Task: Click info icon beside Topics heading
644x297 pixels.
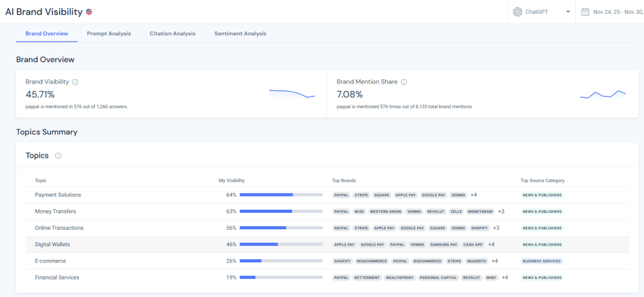Action: (58, 156)
